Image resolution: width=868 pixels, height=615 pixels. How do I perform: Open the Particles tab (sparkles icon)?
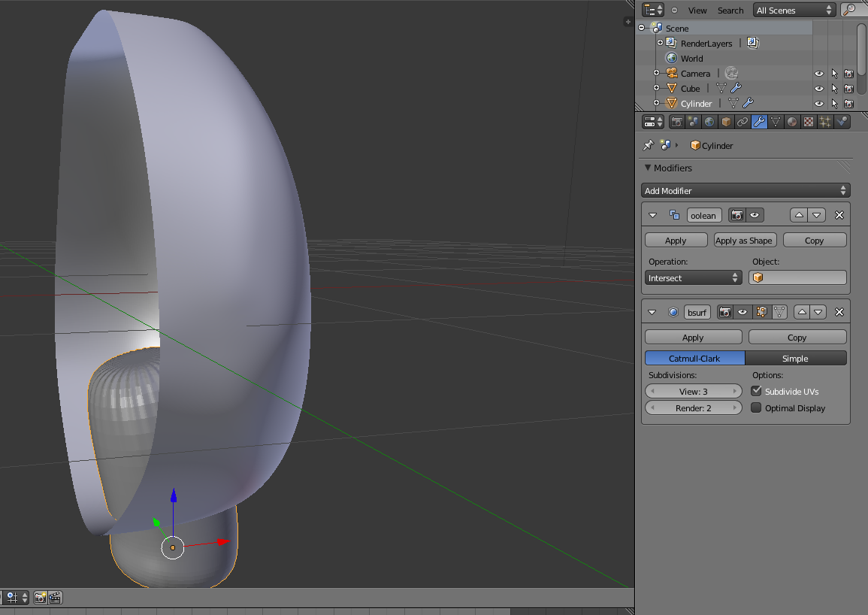824,121
